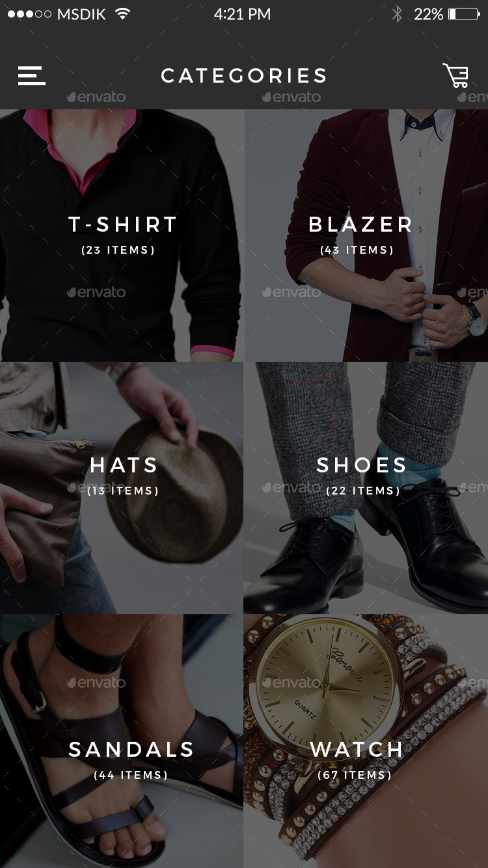Screen dimensions: 488x868
Task: Tap the signal strength dots
Action: coord(29,14)
